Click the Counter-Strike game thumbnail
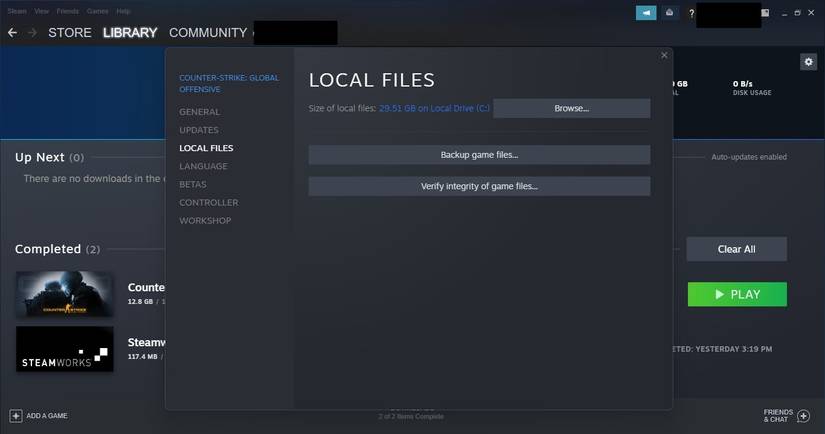This screenshot has width=825, height=434. point(65,294)
